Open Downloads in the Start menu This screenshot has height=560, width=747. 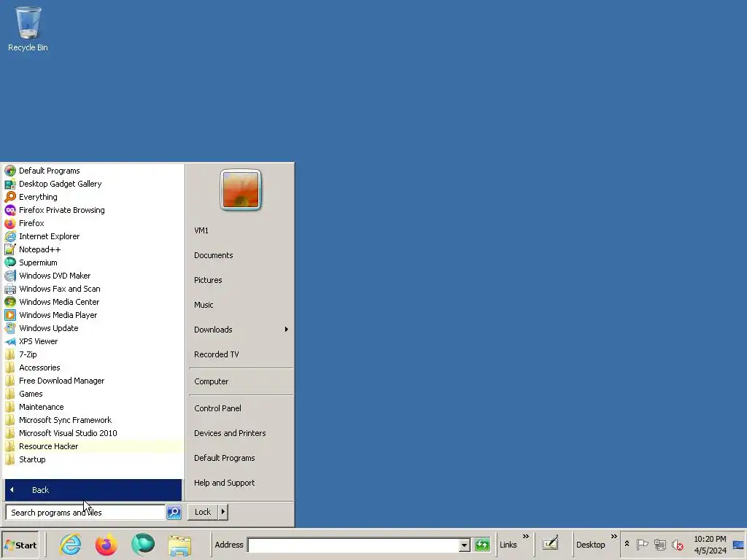click(x=241, y=330)
